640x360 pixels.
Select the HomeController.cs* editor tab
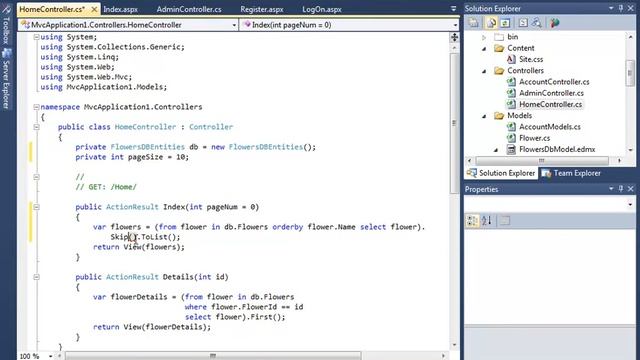(52, 9)
